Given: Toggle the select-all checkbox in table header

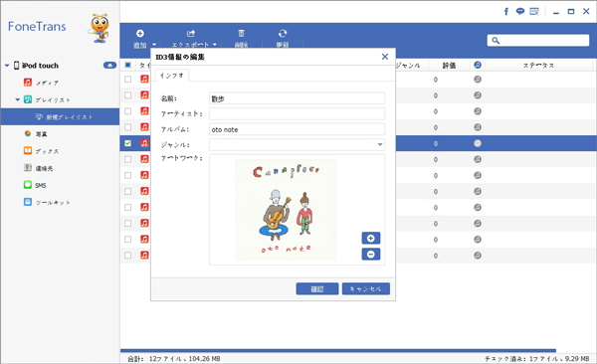Looking at the screenshot, I should [x=128, y=65].
